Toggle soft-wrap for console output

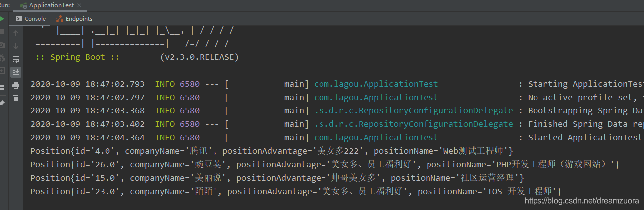coord(16,59)
